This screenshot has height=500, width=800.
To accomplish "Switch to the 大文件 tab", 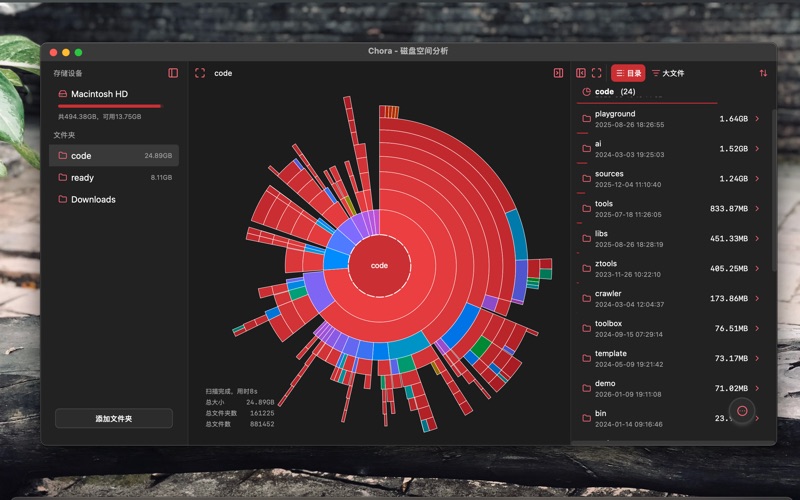I will pyautogui.click(x=668, y=73).
